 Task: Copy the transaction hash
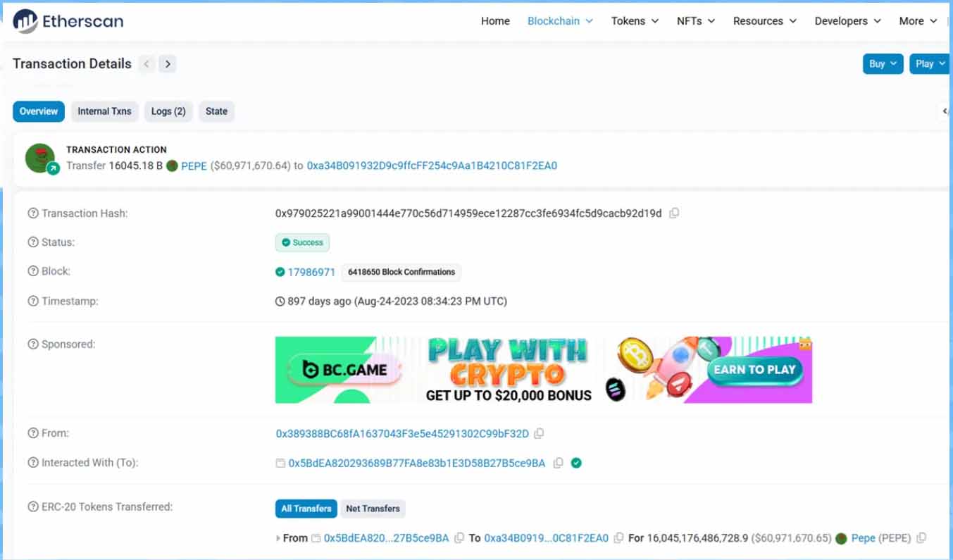(x=674, y=213)
